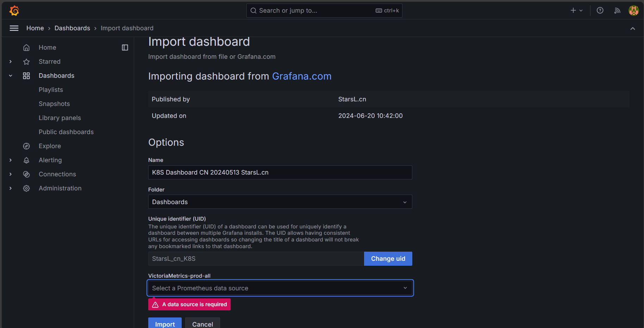Click the Unique identifier (UID) label

[177, 219]
